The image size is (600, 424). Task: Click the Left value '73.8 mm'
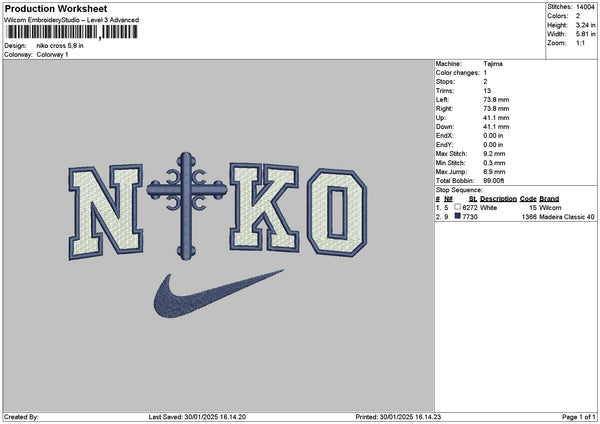pyautogui.click(x=496, y=100)
